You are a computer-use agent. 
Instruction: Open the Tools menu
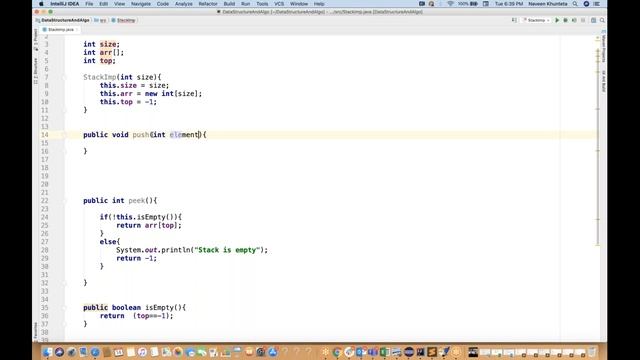(x=262, y=4)
